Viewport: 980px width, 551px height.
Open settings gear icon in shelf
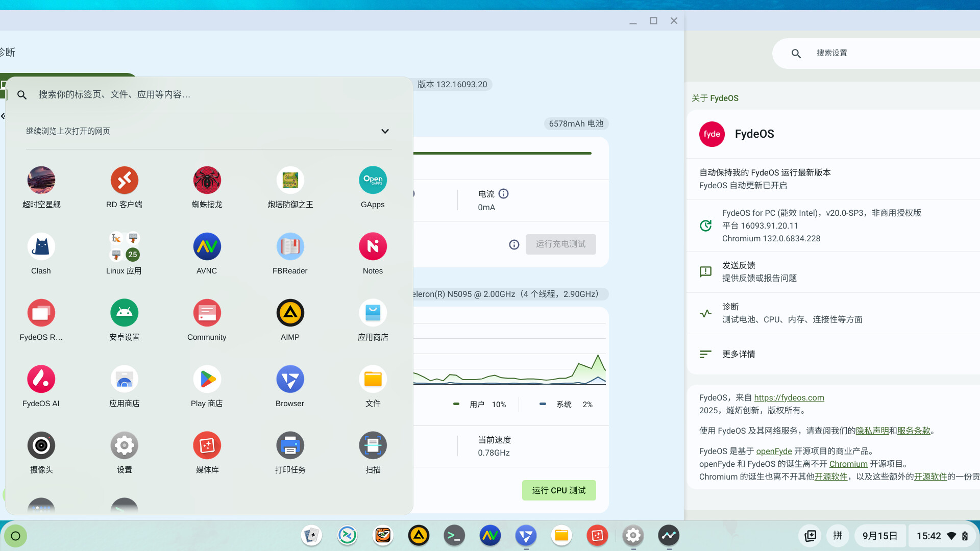[x=633, y=536]
